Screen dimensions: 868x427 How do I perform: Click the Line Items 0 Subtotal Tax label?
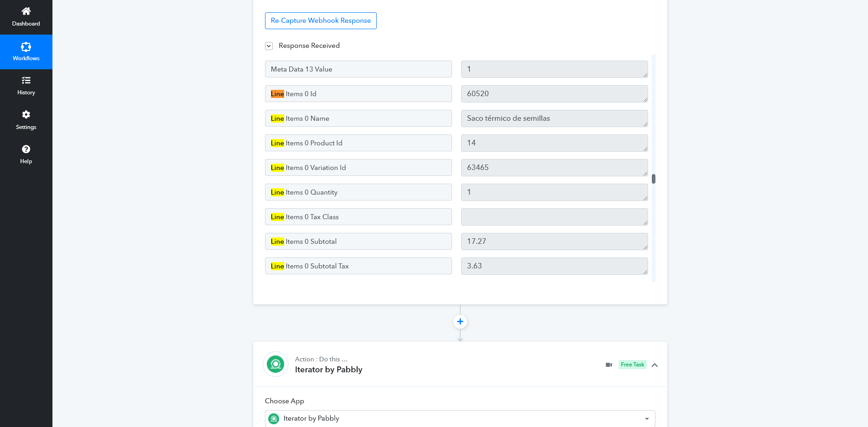310,266
